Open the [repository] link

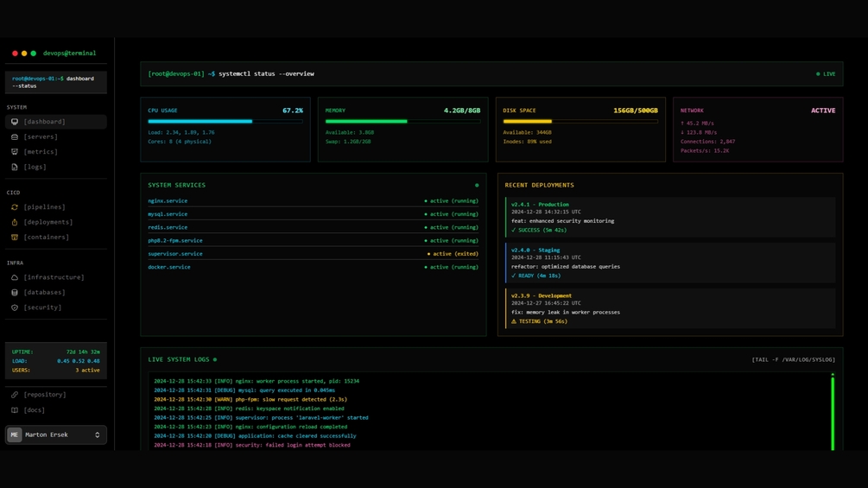56,395
